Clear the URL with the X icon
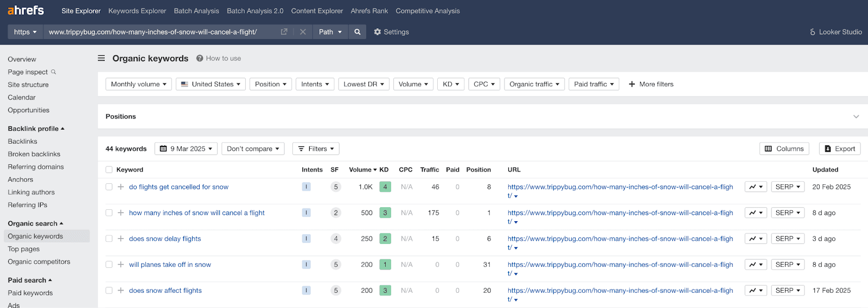Viewport: 868px width, 308px height. 303,32
